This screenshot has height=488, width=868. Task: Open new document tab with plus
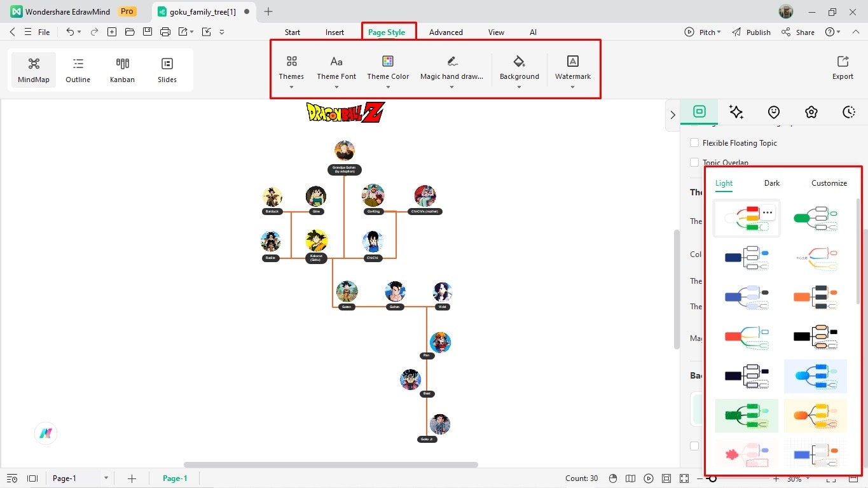pos(268,11)
